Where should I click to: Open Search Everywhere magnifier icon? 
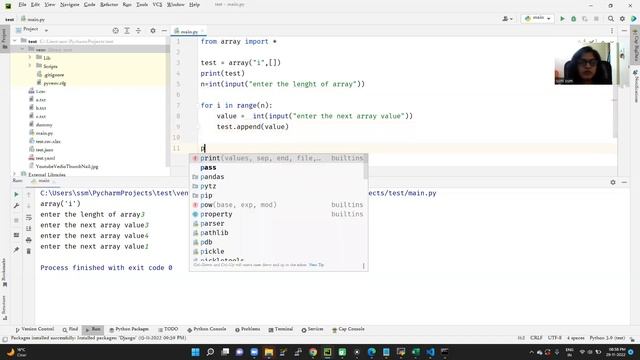coord(611,19)
